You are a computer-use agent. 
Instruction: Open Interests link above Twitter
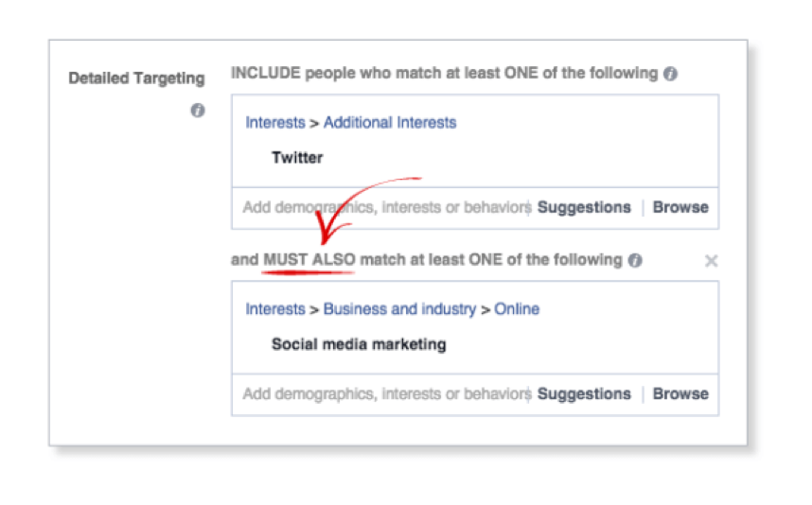(275, 123)
